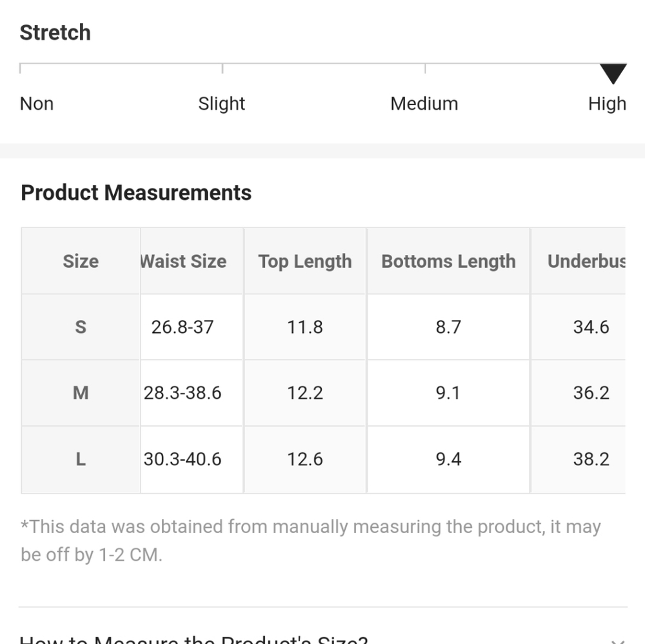Screen dimensions: 645x644
Task: Click the chevron beside How to Measure
Action: [618, 641]
